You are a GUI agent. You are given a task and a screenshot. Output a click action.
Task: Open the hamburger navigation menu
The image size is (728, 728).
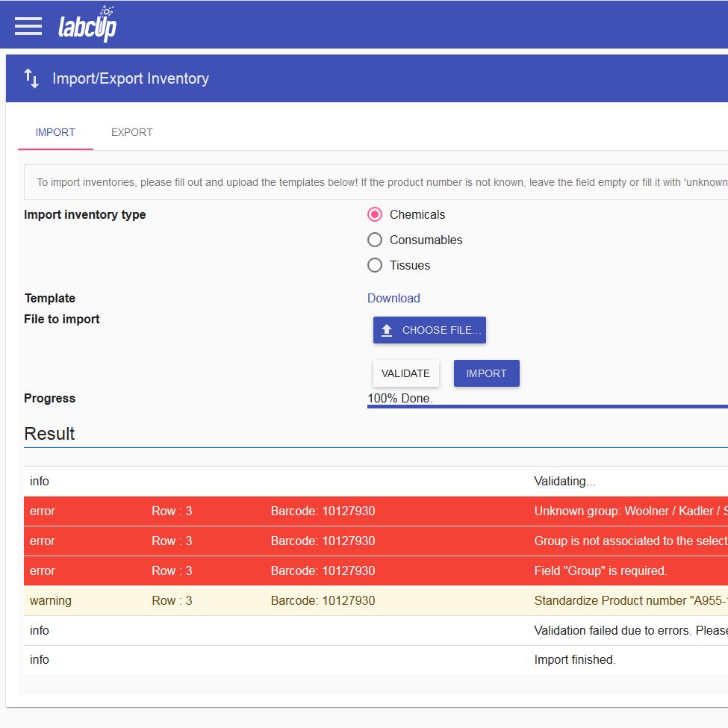click(28, 26)
